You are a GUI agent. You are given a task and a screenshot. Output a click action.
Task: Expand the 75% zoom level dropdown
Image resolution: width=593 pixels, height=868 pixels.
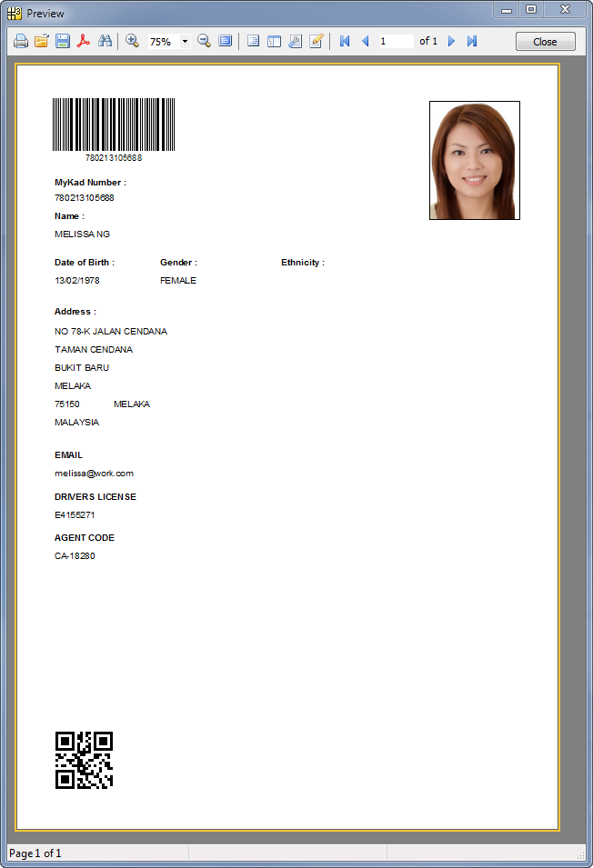click(185, 41)
